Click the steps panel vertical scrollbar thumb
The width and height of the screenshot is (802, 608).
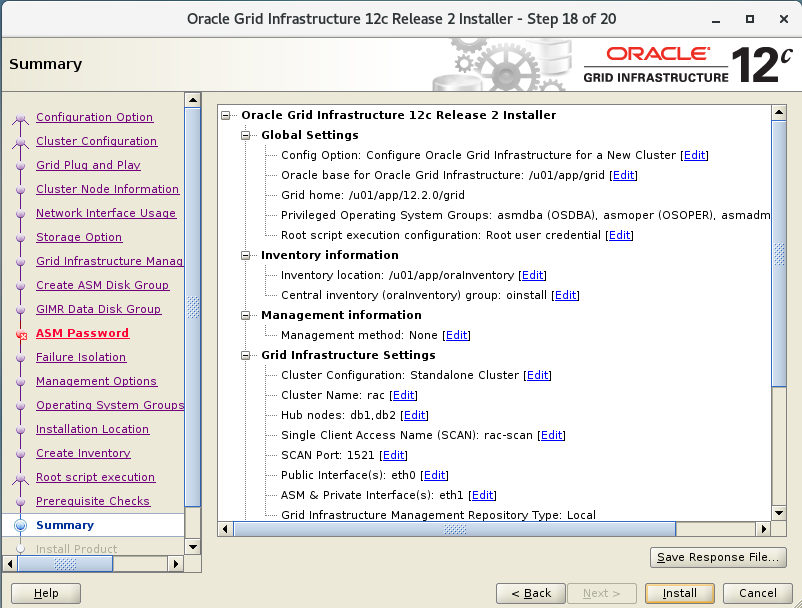click(x=193, y=307)
